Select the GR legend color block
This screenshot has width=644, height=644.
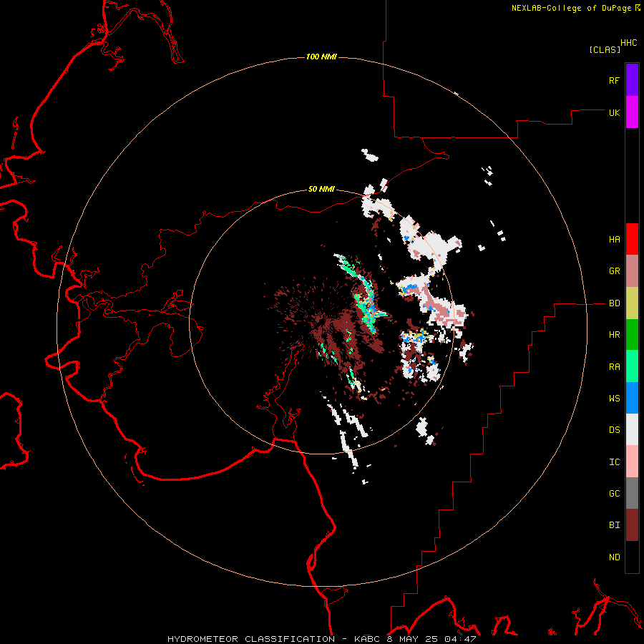632,271
